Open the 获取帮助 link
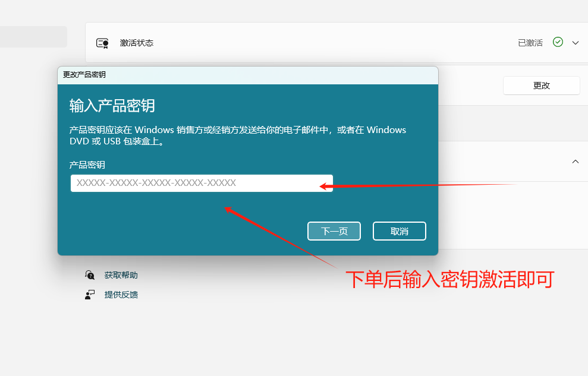Screen dimensions: 588x376 [121, 275]
